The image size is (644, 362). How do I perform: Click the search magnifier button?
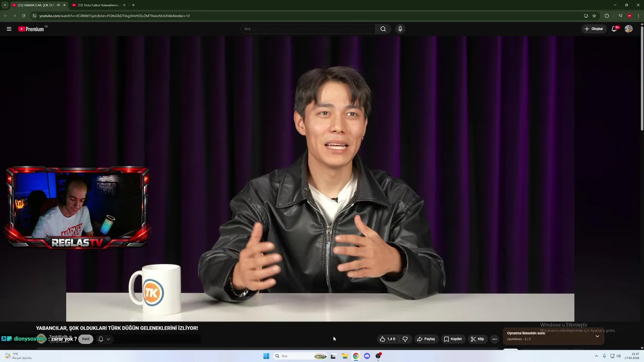[x=383, y=29]
